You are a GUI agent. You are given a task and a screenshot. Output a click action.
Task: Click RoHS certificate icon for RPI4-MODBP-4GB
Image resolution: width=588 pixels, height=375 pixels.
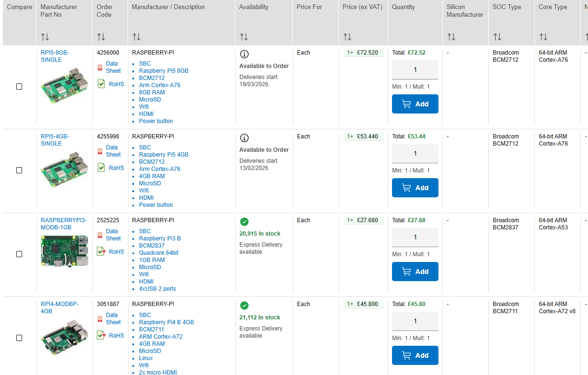[x=101, y=335]
